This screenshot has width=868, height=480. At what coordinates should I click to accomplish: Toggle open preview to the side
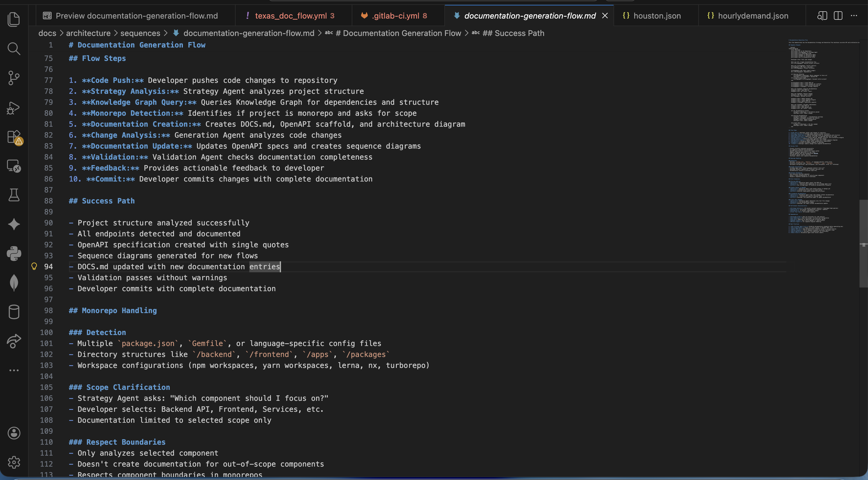(x=822, y=16)
